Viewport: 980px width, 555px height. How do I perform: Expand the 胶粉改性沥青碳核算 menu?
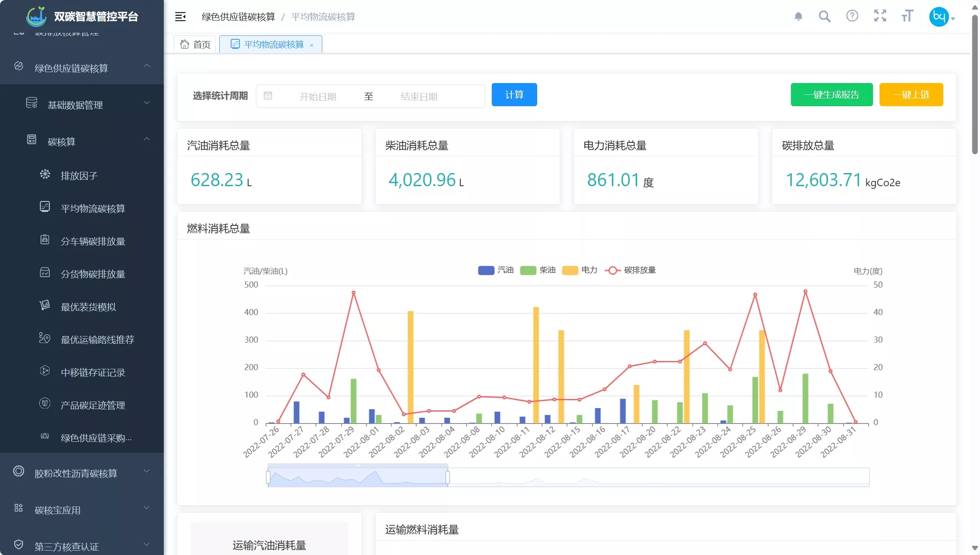point(147,471)
